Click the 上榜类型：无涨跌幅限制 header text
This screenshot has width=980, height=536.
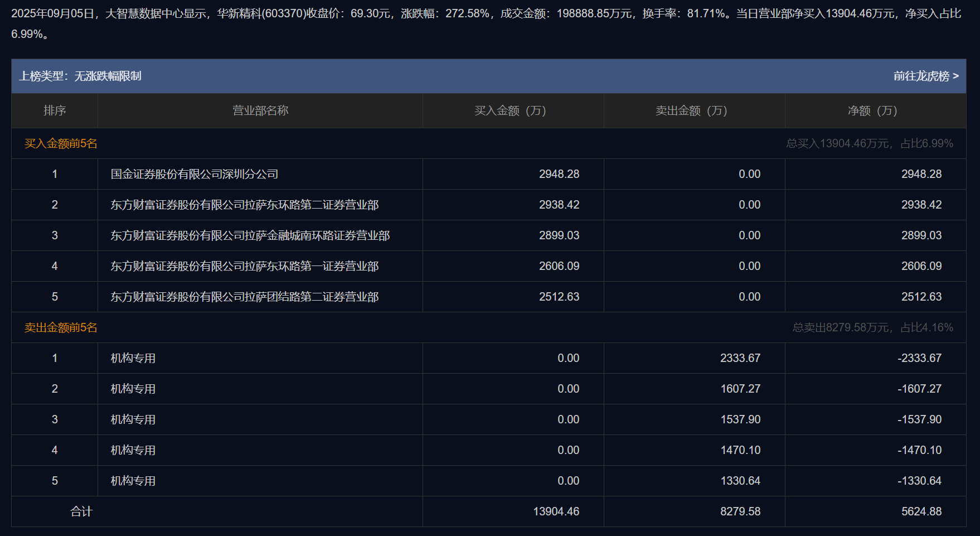pos(80,76)
